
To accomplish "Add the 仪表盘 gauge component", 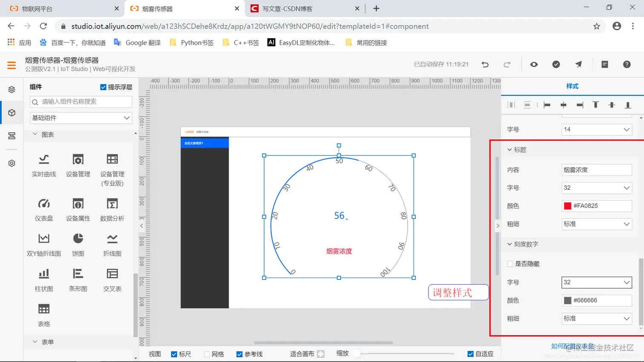I will point(44,210).
